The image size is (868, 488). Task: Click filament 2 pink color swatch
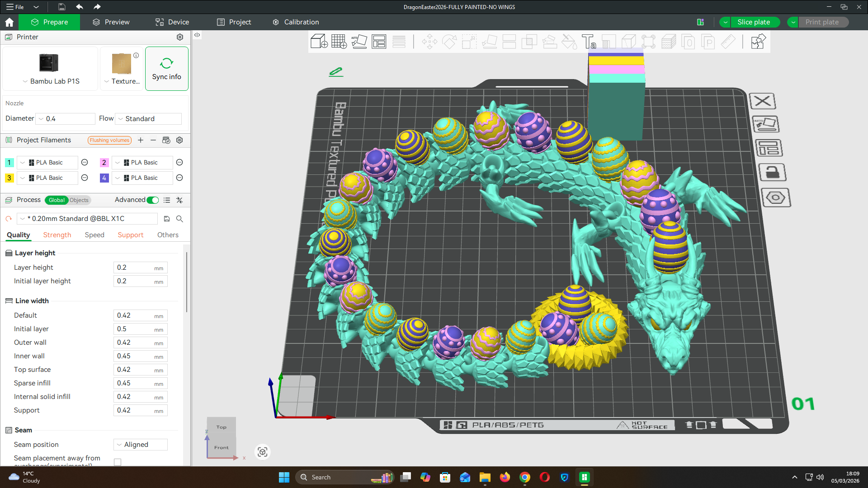point(104,163)
